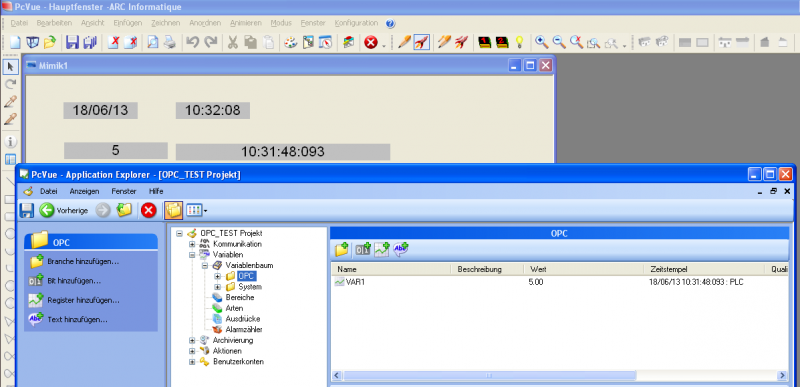This screenshot has height=387, width=800.
Task: Click the green Vorherige back arrow
Action: [47, 210]
